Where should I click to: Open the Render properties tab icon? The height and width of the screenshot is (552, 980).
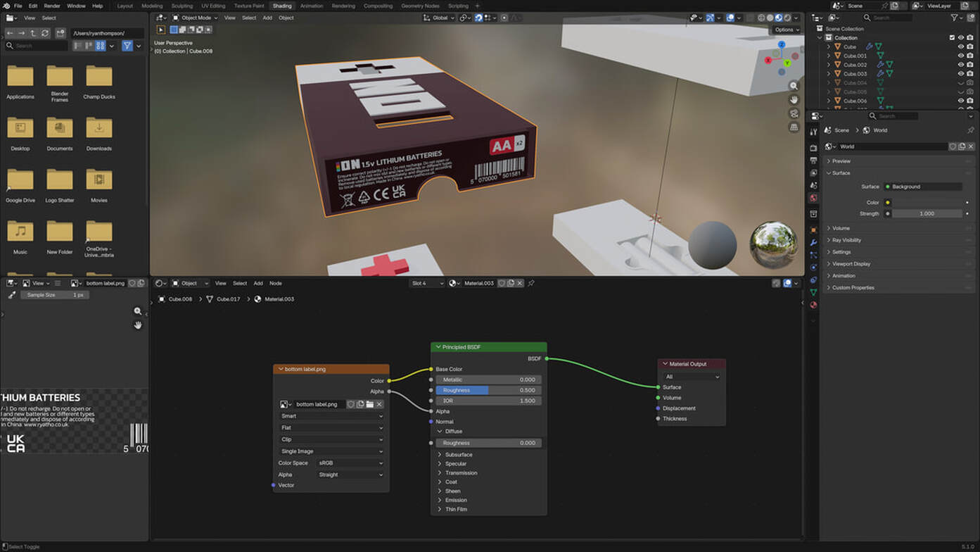(813, 148)
